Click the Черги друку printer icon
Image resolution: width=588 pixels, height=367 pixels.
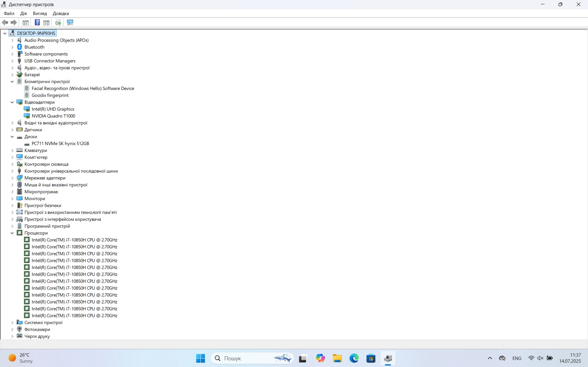click(x=19, y=336)
